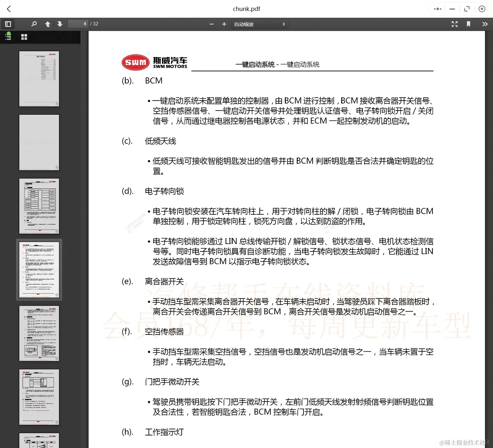Screen dimensions: 493x448
Task: Go to the previous page
Action: pyautogui.click(x=48, y=24)
